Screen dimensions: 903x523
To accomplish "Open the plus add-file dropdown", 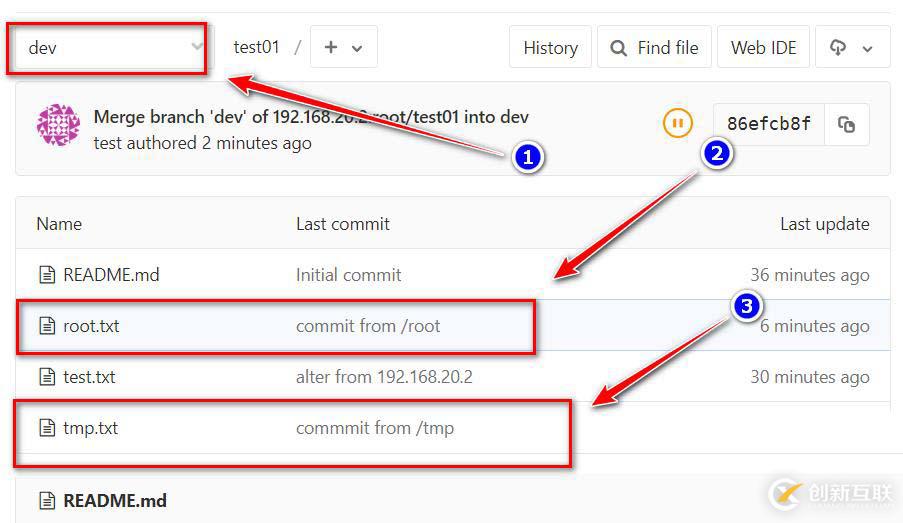I will click(x=344, y=47).
